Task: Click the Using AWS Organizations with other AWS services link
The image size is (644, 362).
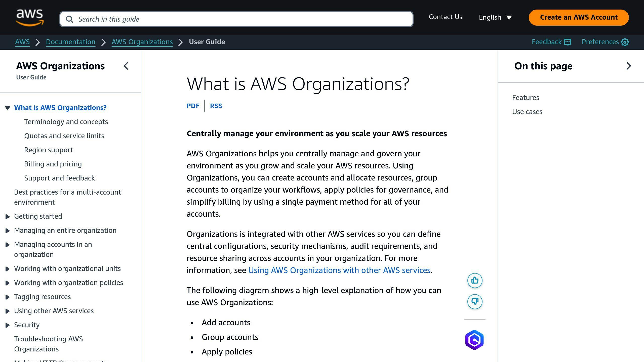Action: point(339,270)
